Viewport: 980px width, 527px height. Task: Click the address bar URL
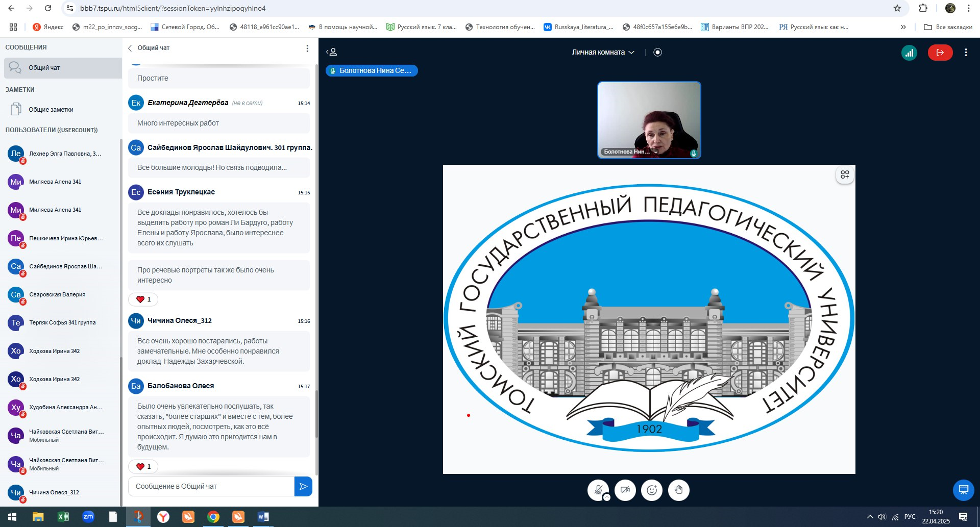tap(173, 8)
